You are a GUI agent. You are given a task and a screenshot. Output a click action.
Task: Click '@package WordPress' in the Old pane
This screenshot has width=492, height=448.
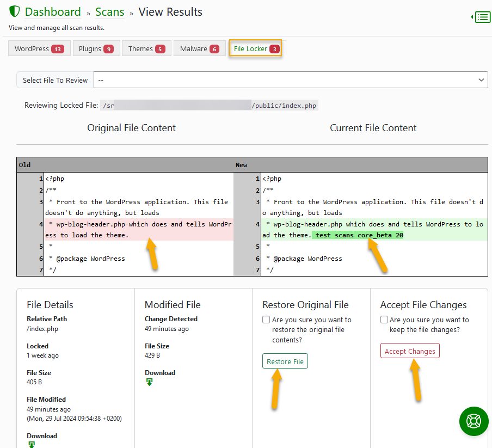(90, 259)
